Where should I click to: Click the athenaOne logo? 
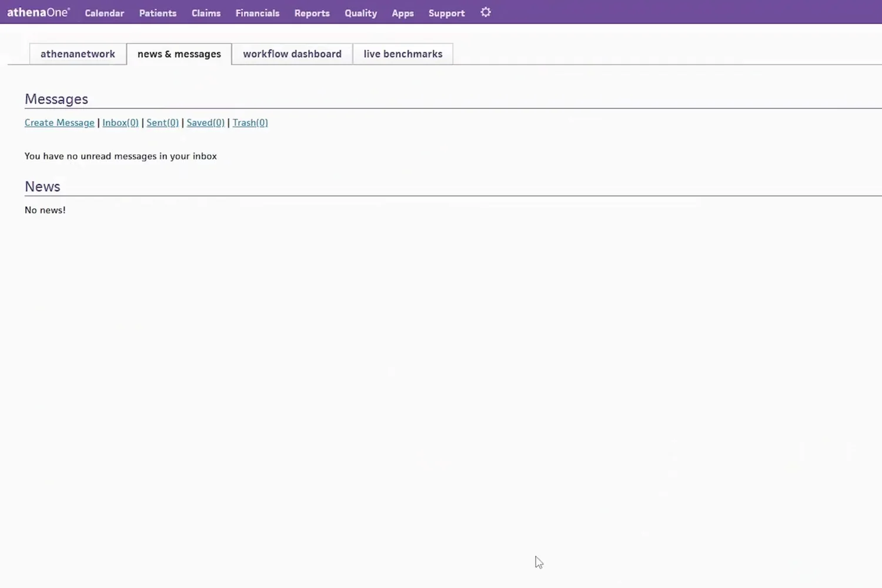click(38, 12)
